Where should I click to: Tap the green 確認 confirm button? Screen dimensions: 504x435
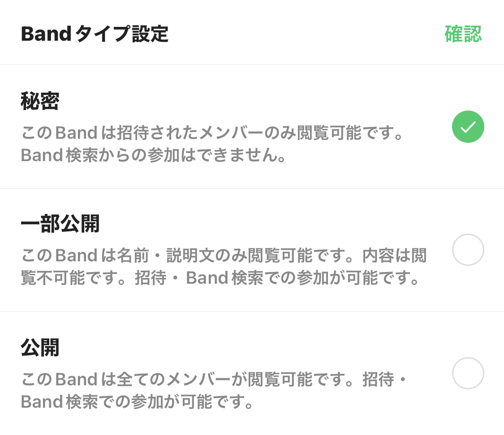point(463,34)
